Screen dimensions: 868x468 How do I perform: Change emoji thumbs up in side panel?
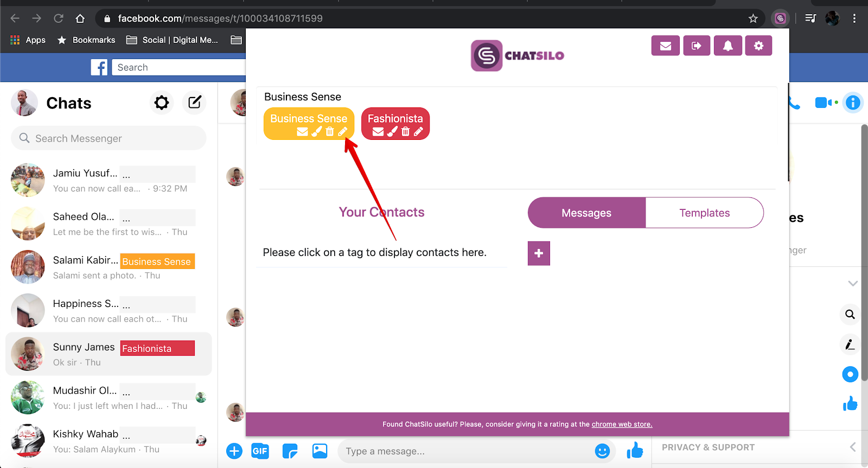[850, 403]
